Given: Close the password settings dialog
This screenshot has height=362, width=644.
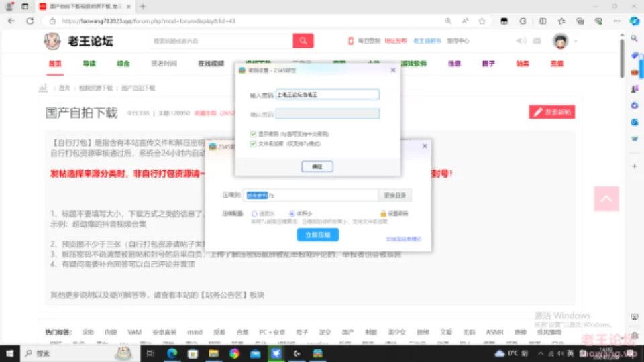Looking at the screenshot, I should [393, 70].
